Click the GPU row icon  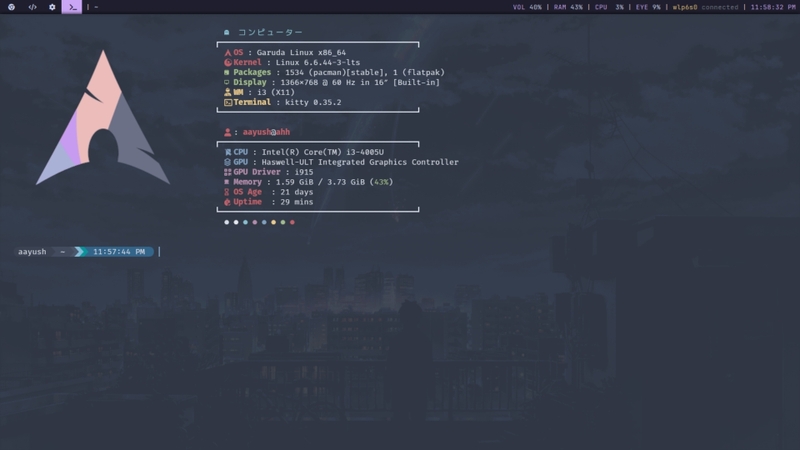pyautogui.click(x=228, y=162)
